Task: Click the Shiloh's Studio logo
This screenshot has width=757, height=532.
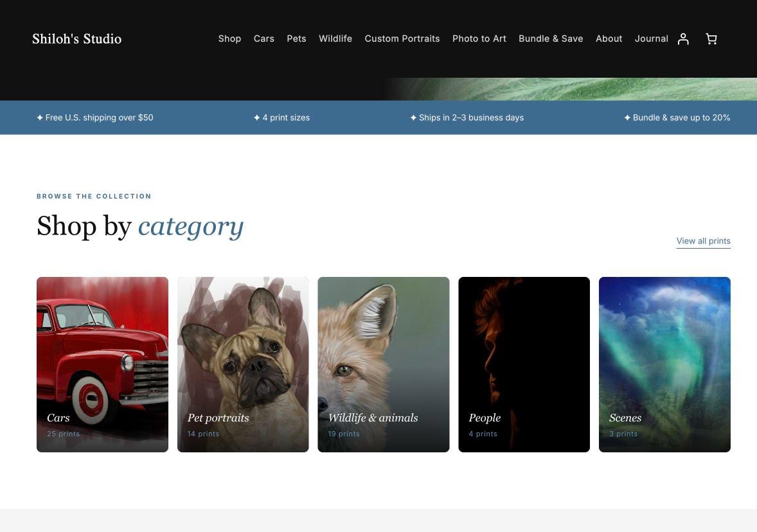Action: click(x=76, y=39)
